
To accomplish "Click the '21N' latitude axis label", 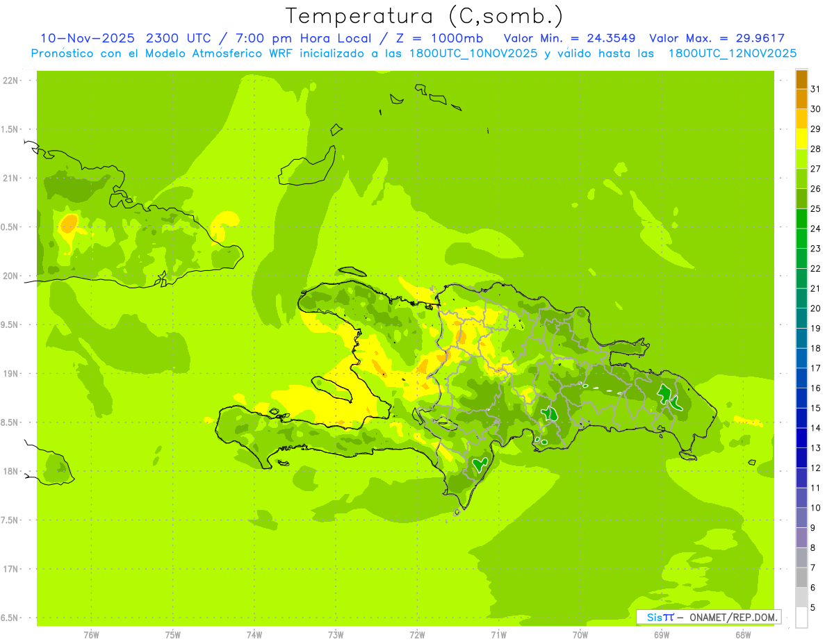I will tap(12, 179).
